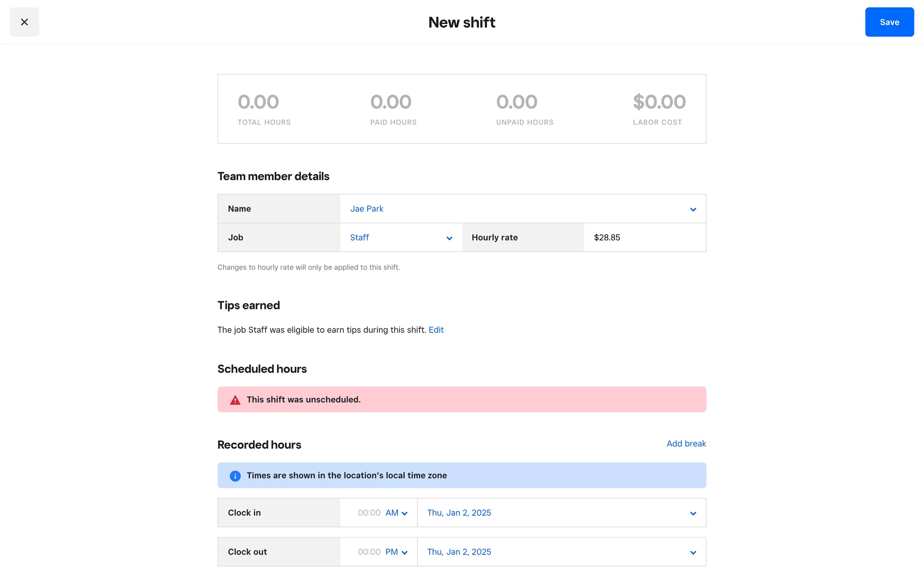
Task: Click the blue info circle icon
Action: click(235, 476)
